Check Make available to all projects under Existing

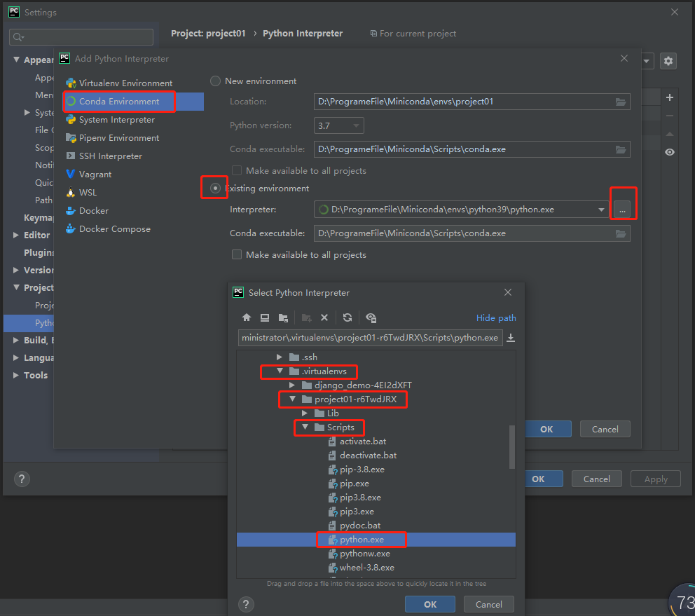tap(237, 254)
